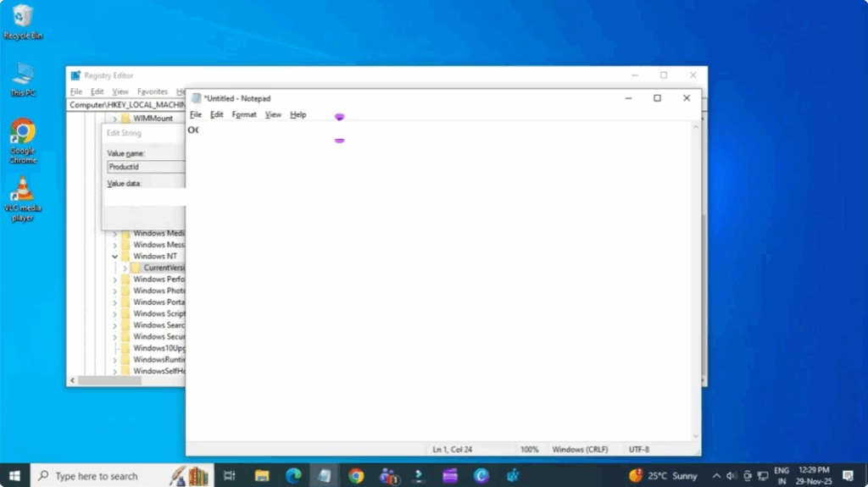This screenshot has height=487, width=868.
Task: Open Notepad Help menu
Action: pyautogui.click(x=298, y=114)
